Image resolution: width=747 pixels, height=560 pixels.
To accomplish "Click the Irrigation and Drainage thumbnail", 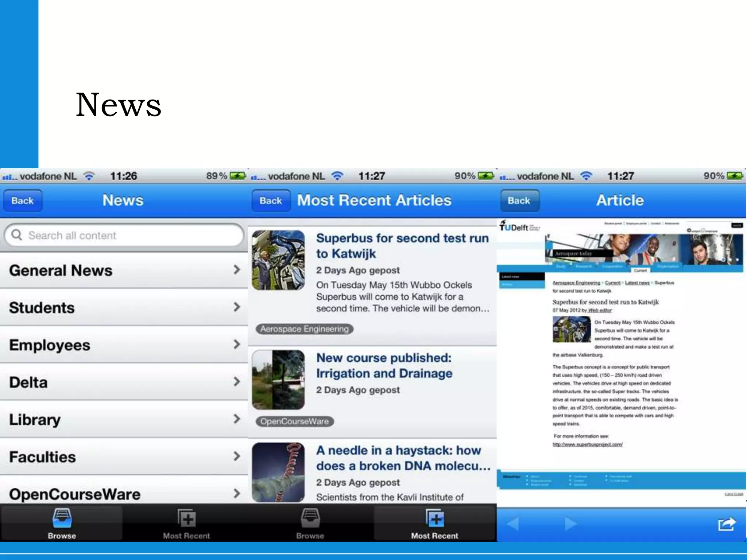I will (278, 380).
